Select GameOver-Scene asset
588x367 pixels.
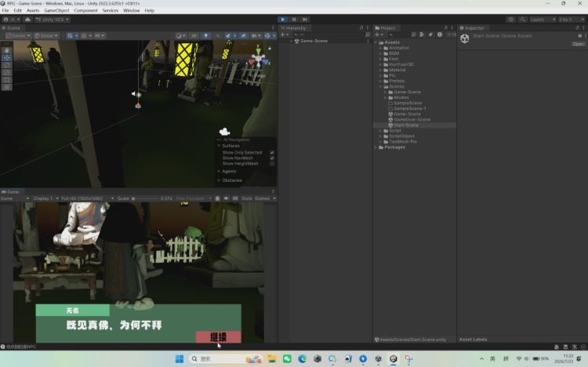coord(412,120)
